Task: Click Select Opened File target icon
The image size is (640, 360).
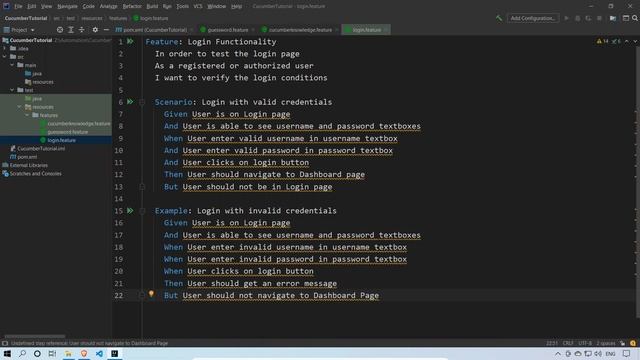Action: [60, 30]
